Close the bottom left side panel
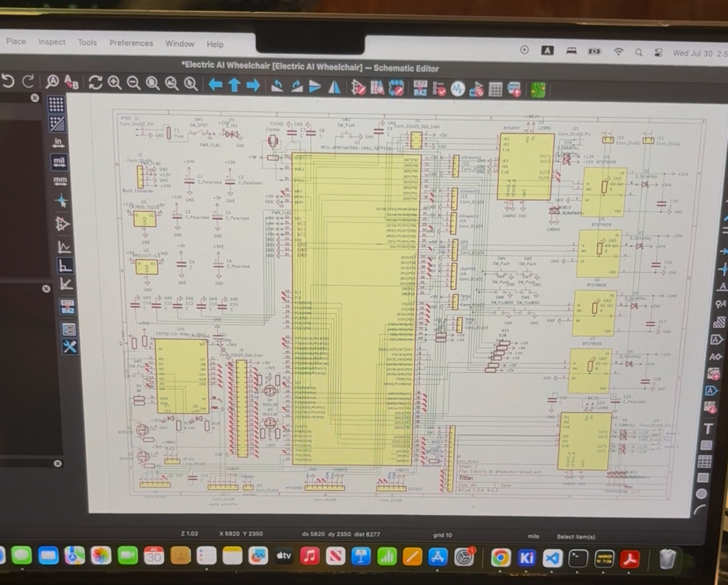 pyautogui.click(x=58, y=464)
